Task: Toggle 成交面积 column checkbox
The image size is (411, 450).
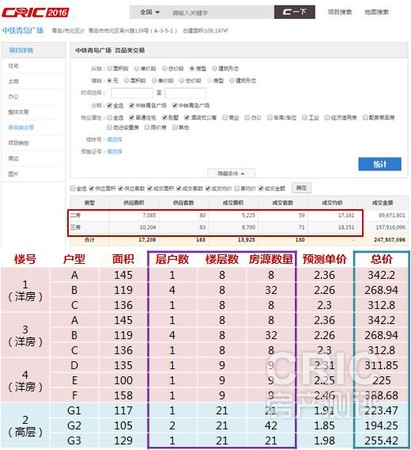Action: pyautogui.click(x=150, y=188)
